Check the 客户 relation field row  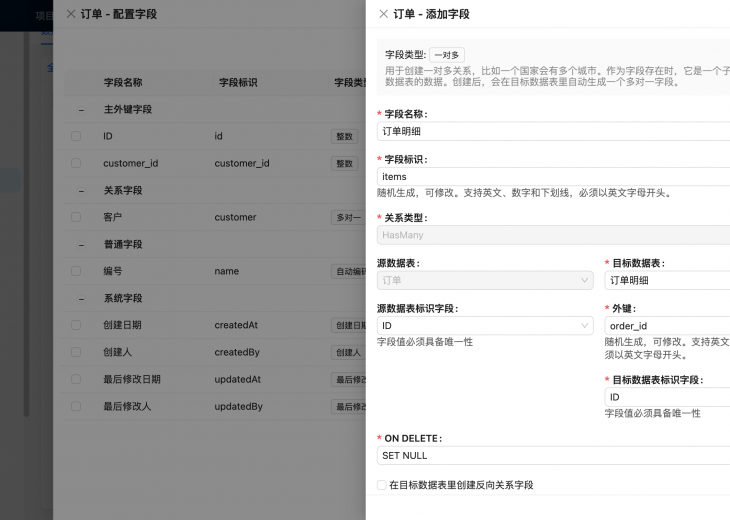pos(76,217)
